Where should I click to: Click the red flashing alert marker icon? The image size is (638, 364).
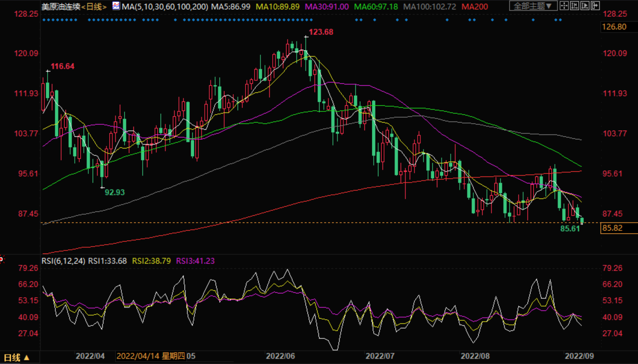[2, 259]
